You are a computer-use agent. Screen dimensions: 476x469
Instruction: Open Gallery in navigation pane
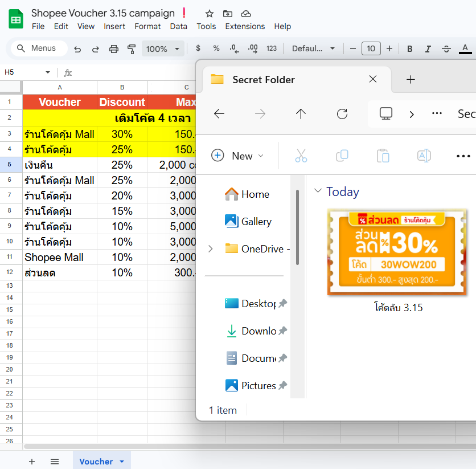(x=248, y=222)
